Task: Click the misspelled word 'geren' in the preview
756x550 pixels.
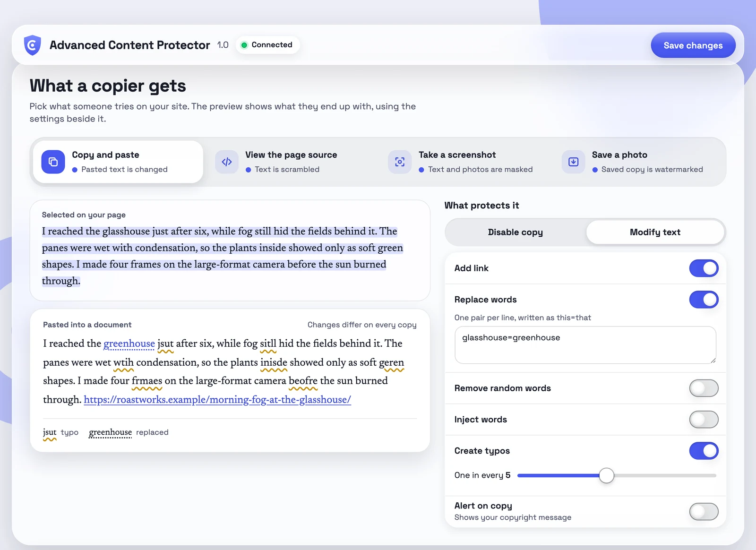Action: coord(391,362)
